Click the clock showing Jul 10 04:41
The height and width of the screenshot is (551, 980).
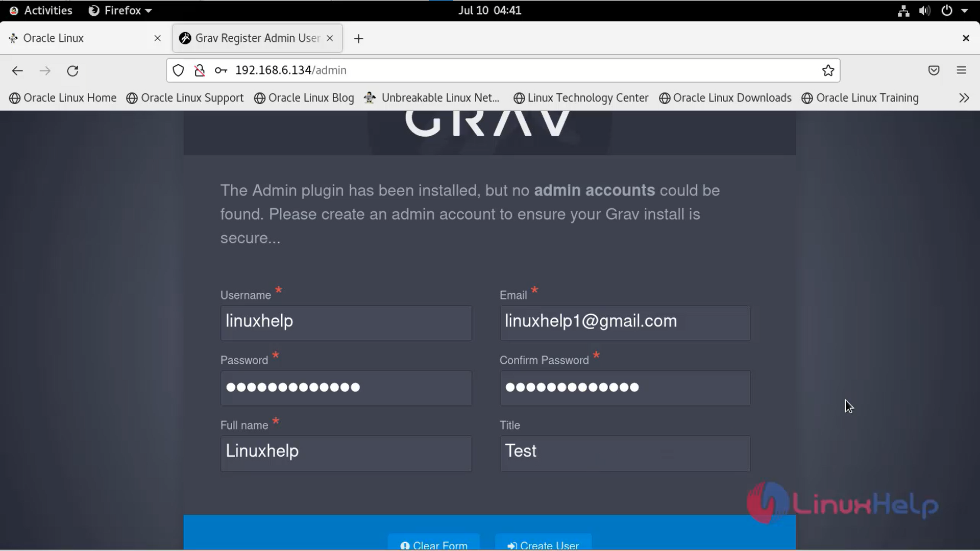489,10
